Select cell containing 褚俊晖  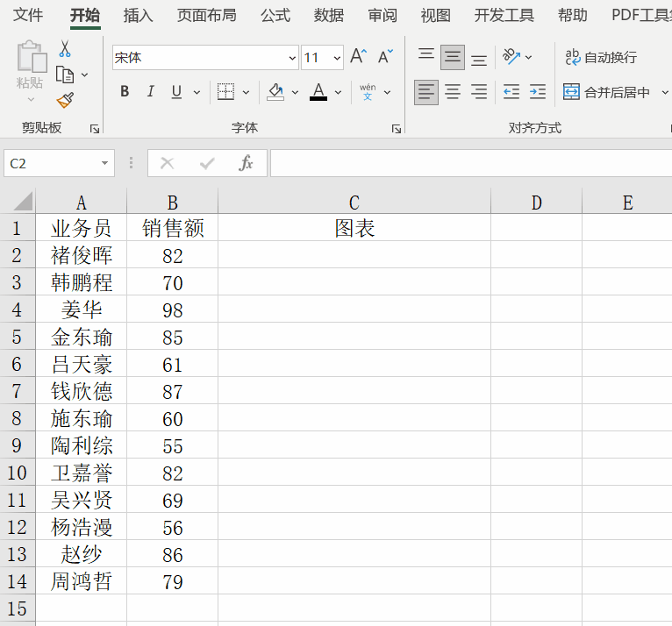(x=82, y=255)
